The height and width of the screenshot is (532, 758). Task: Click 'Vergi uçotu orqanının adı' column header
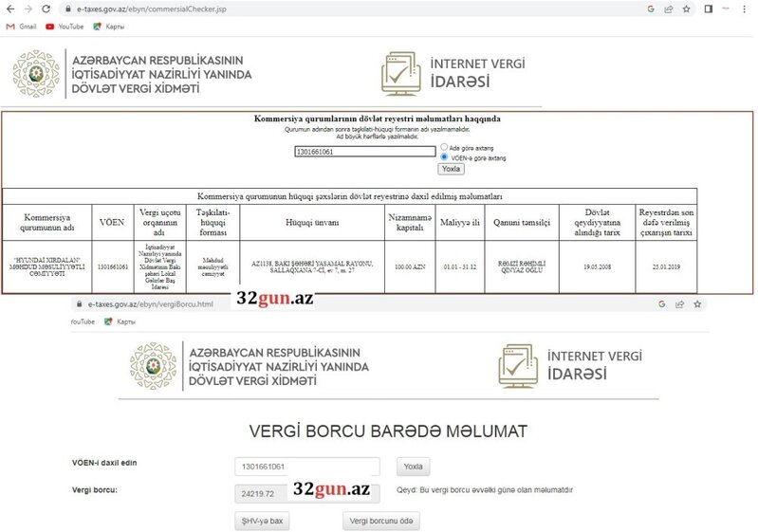tap(159, 222)
